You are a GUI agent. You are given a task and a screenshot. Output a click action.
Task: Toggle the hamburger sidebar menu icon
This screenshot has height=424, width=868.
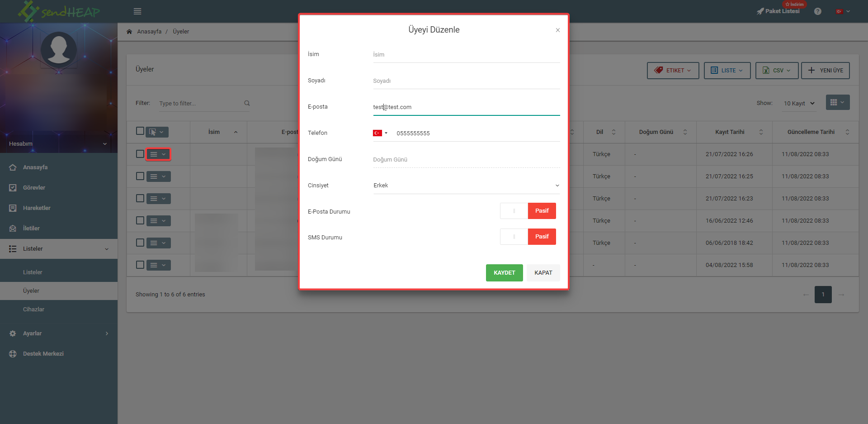coord(137,11)
